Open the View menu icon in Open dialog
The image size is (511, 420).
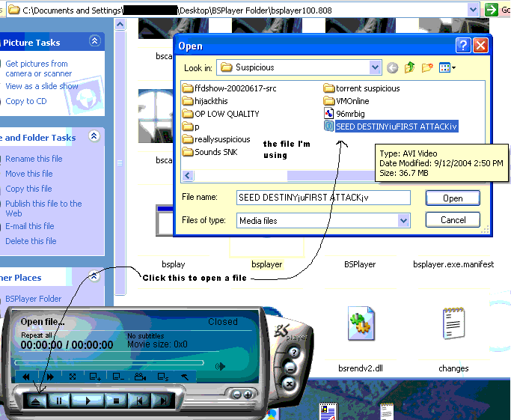click(x=447, y=68)
